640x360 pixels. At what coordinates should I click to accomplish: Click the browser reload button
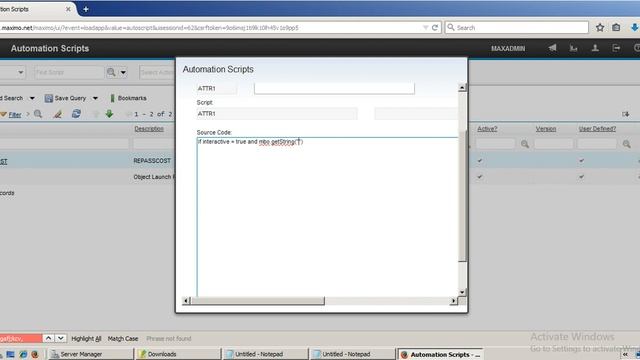click(x=435, y=28)
